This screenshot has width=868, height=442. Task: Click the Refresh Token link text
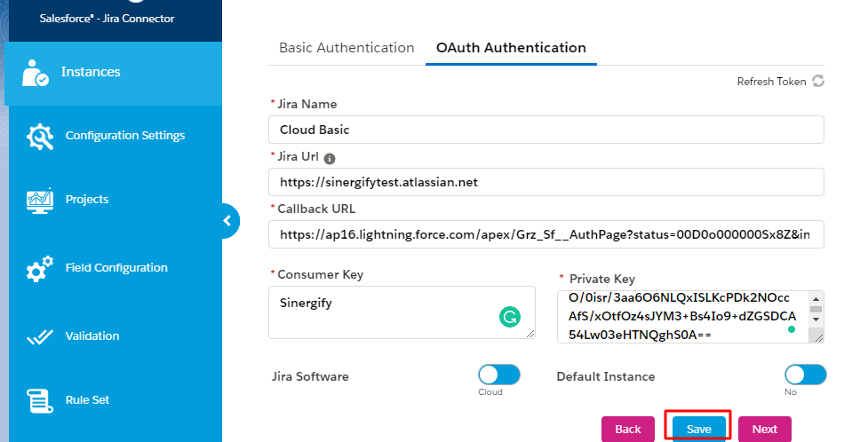click(x=772, y=82)
